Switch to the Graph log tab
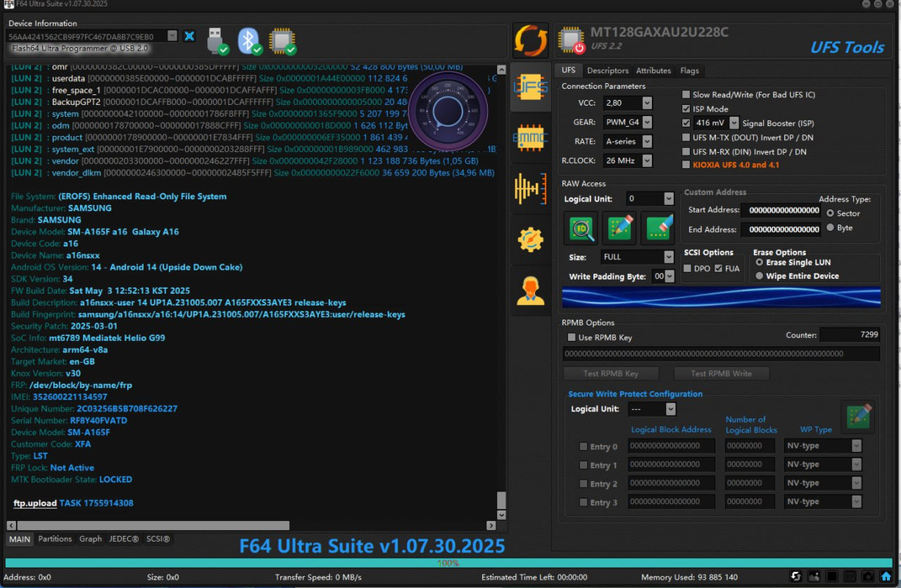This screenshot has height=588, width=901. pos(90,539)
